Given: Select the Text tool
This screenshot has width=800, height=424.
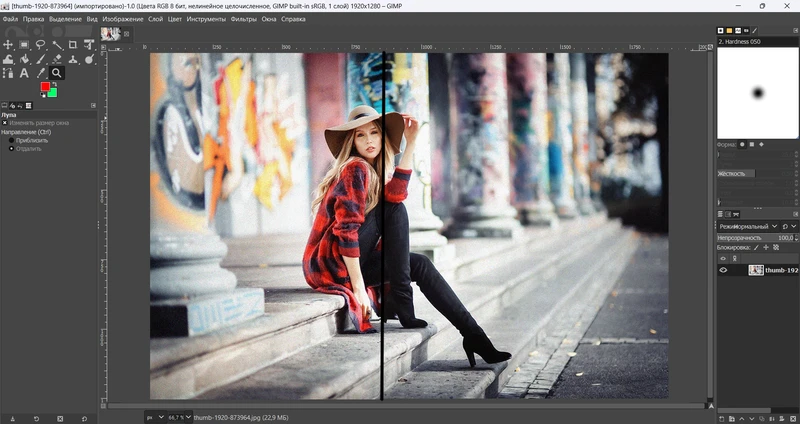Looking at the screenshot, I should pos(24,73).
